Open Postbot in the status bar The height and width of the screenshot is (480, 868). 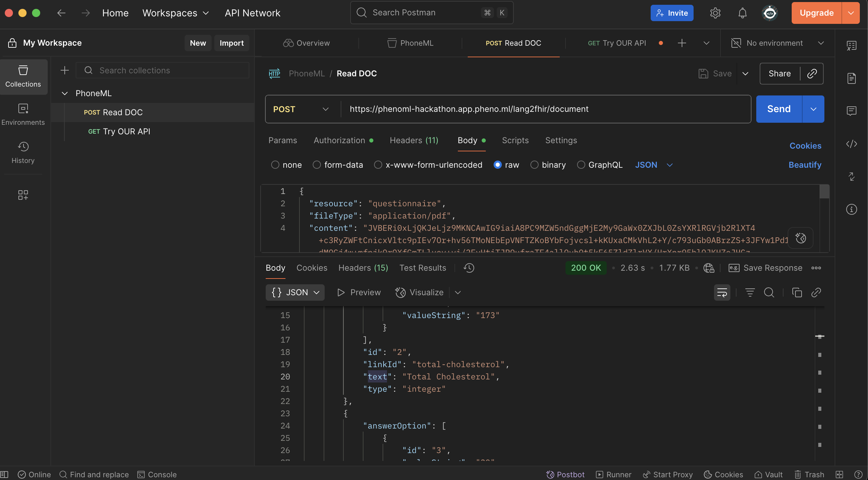tap(565, 475)
